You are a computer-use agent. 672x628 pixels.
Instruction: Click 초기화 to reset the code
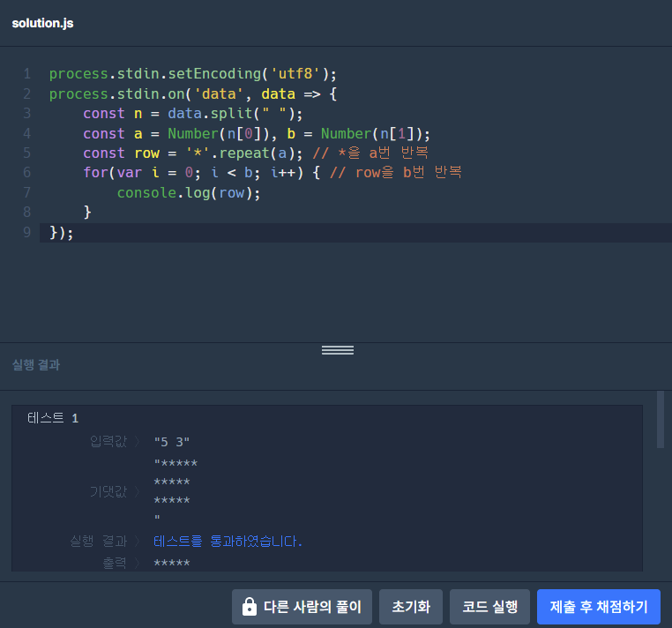(411, 607)
